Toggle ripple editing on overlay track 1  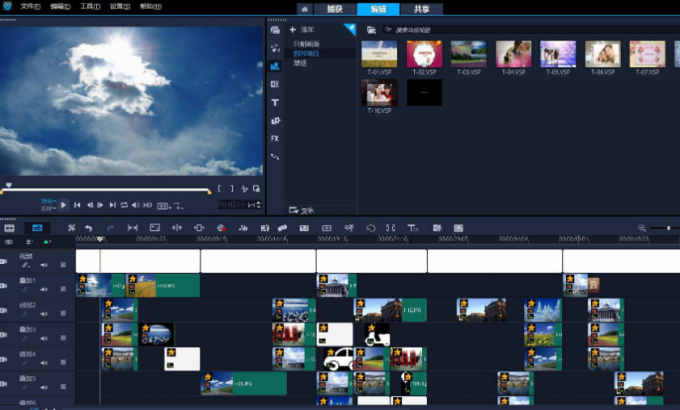tap(63, 289)
